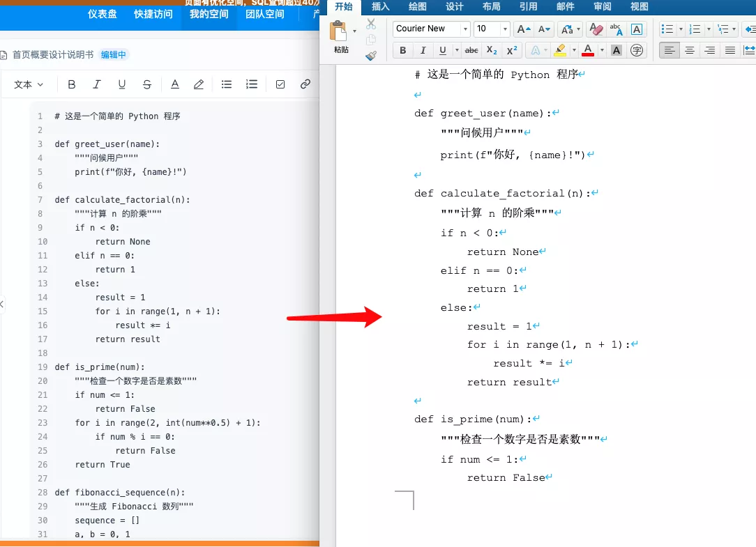Click the Change Case Aa icon

[x=567, y=29]
